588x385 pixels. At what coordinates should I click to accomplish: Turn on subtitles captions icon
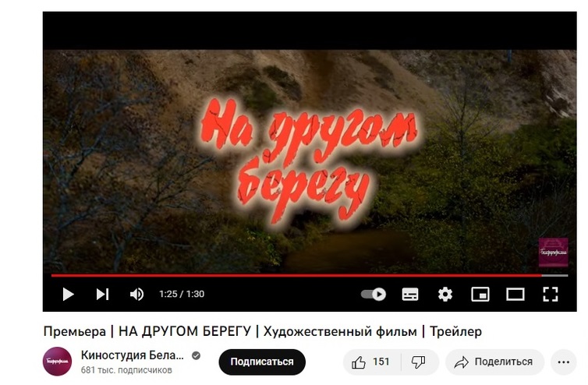(410, 295)
